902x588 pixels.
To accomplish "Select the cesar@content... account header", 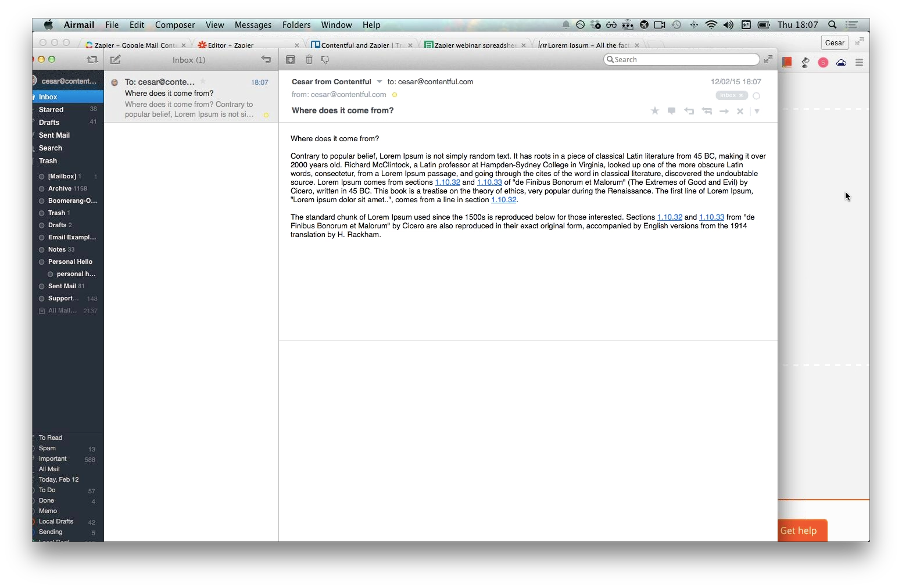I will (x=68, y=81).
